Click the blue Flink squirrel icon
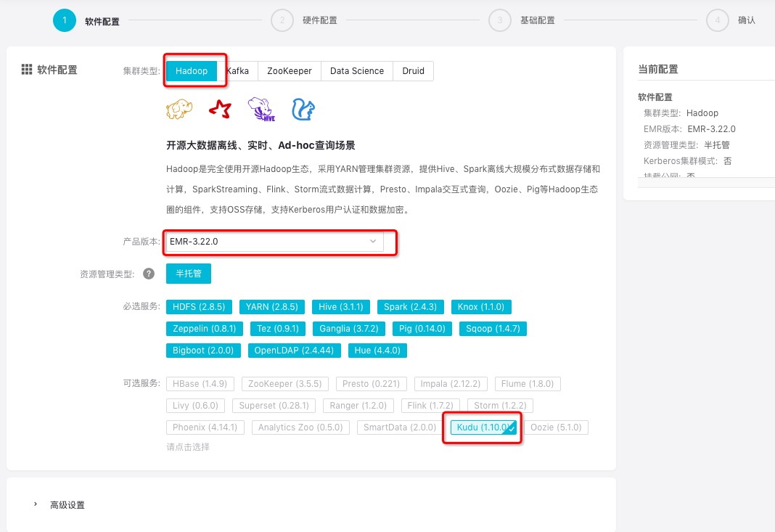This screenshot has height=532, width=775. (x=303, y=110)
